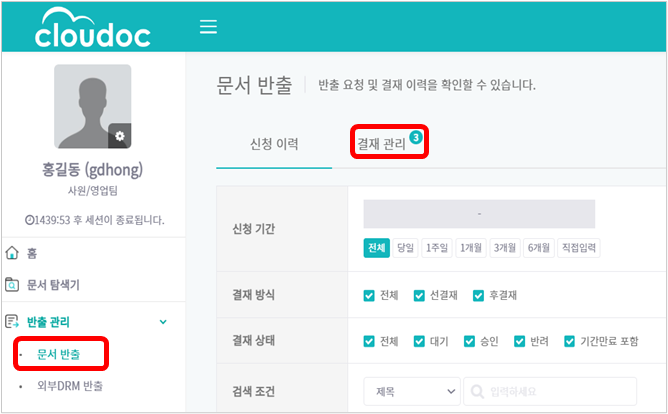Collapse the 반출 관리 chevron
Screen dimensions: 668x414
(163, 321)
